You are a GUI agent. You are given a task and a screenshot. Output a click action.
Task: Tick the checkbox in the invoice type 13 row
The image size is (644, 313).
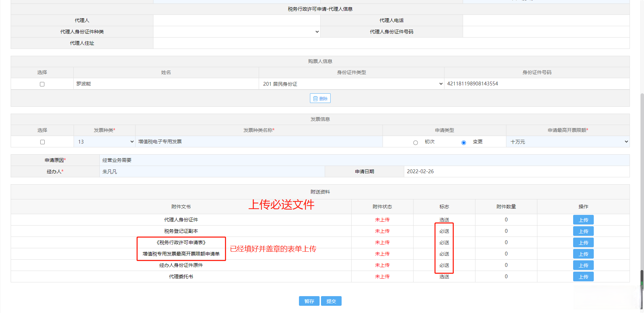pyautogui.click(x=42, y=142)
